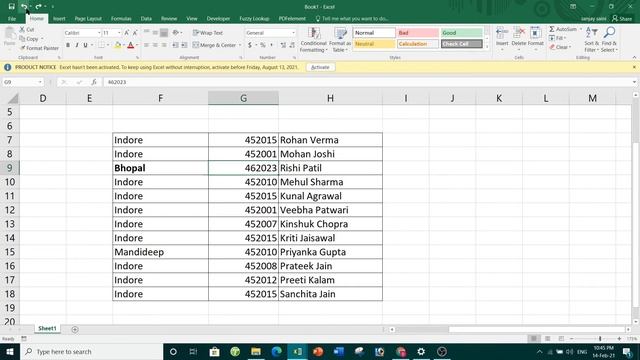Open number format General dropdown
The width and height of the screenshot is (640, 360).
point(293,33)
